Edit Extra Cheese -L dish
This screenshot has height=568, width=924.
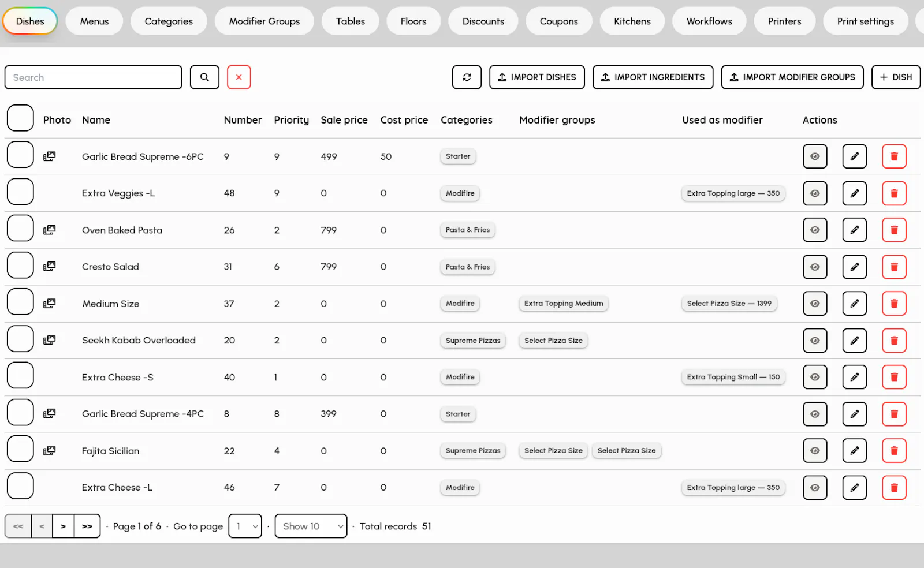855,488
